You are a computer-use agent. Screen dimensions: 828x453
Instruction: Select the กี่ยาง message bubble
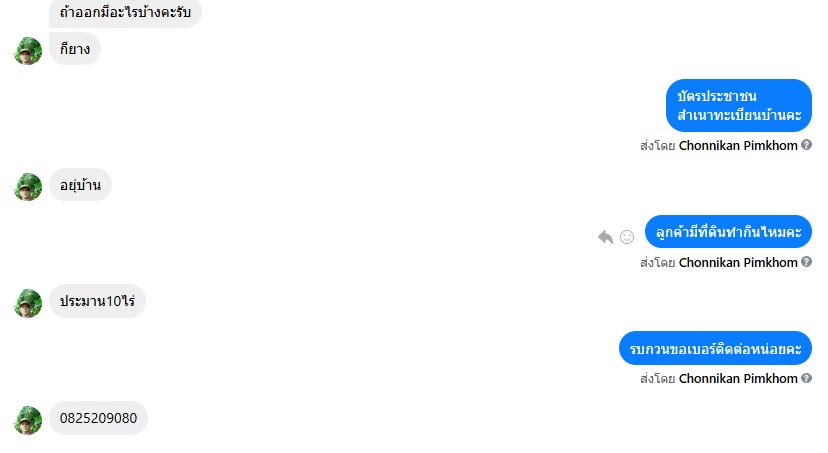tap(75, 49)
